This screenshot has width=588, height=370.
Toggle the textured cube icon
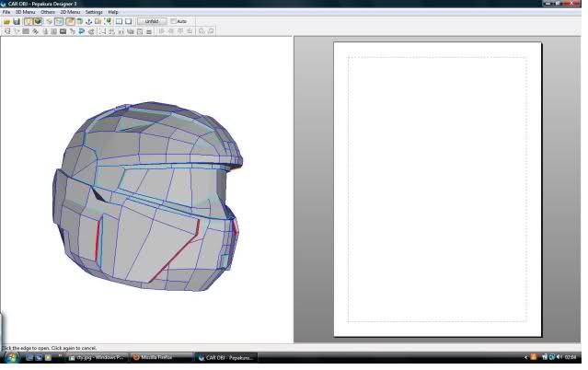[37, 21]
